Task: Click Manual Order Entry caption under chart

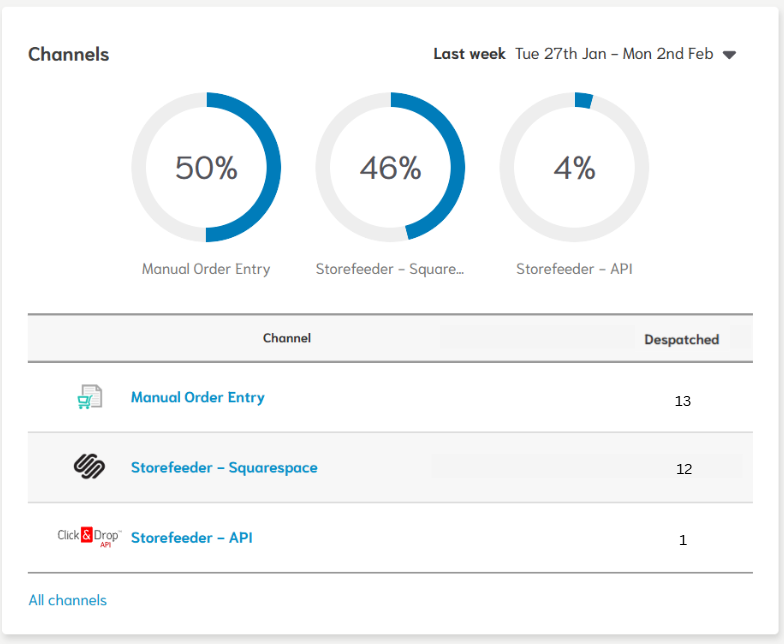Action: point(206,269)
